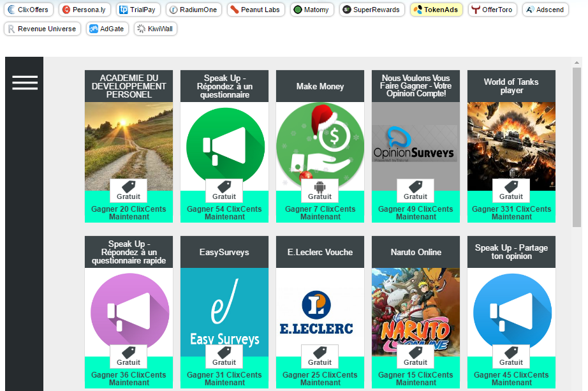The image size is (588, 391).
Task: Switch to the Adscend tab
Action: click(x=545, y=10)
